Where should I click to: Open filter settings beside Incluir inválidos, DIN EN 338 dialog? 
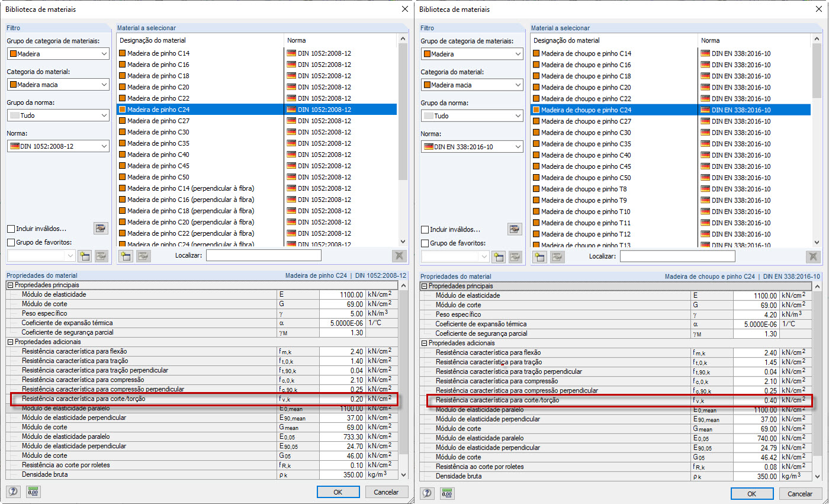tap(515, 229)
